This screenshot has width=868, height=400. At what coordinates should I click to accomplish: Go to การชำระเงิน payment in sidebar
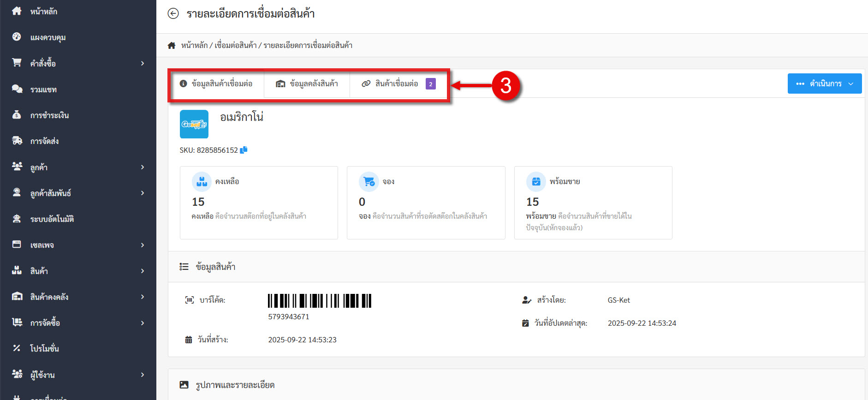49,115
